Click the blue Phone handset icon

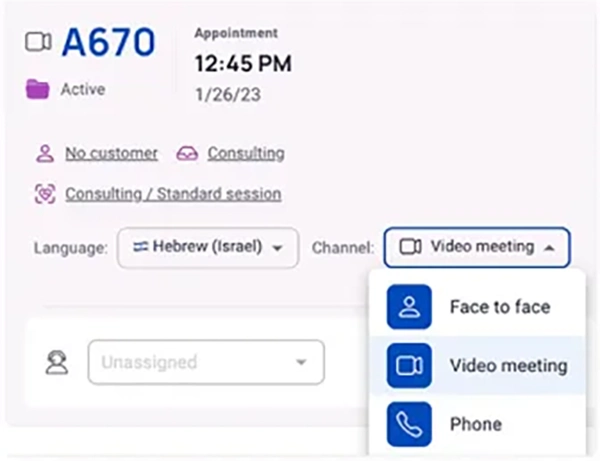tap(409, 424)
